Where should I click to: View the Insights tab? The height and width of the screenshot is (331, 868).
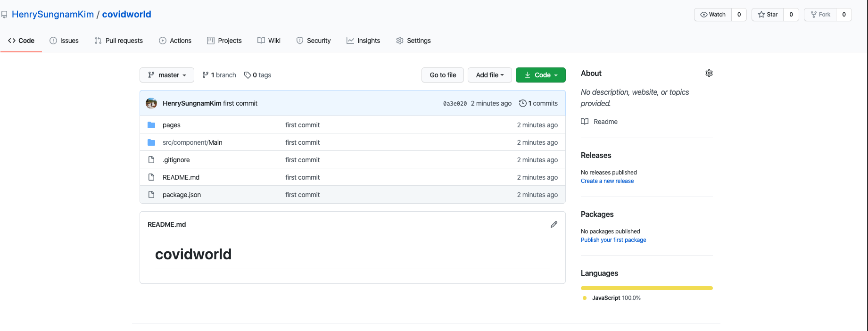[364, 41]
